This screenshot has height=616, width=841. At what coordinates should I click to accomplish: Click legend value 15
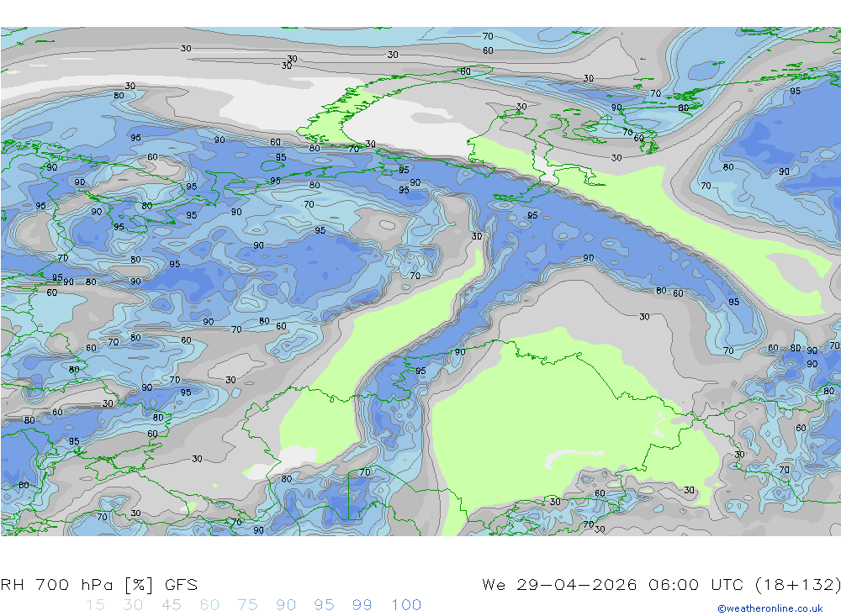95,605
